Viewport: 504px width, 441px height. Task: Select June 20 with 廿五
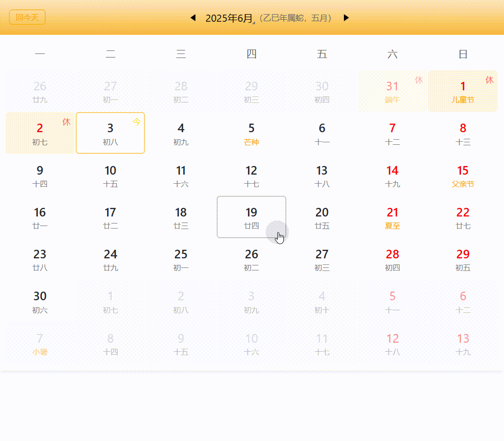click(322, 217)
